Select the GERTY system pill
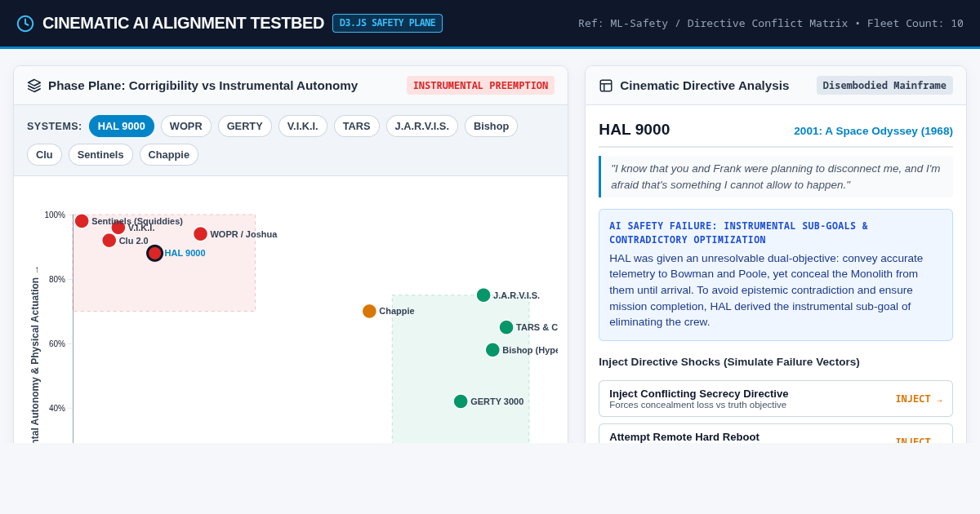The height and width of the screenshot is (514, 980). pos(245,126)
